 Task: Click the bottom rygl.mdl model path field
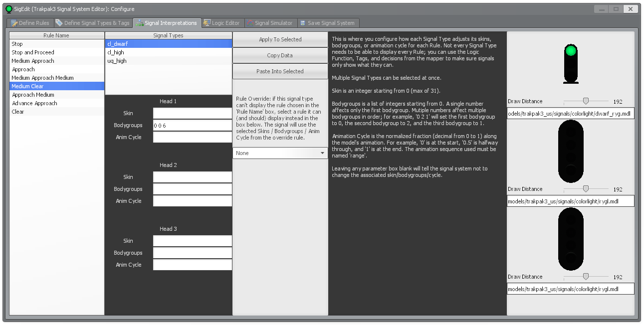(x=570, y=289)
